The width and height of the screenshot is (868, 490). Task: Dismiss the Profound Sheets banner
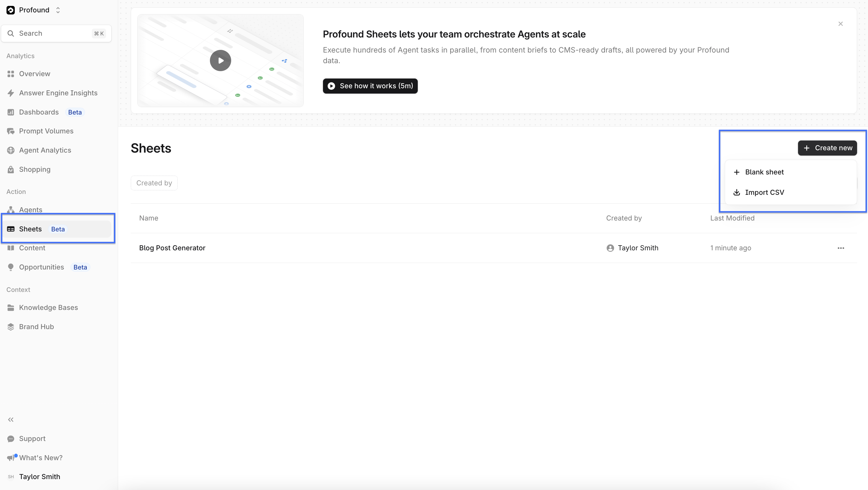point(840,24)
